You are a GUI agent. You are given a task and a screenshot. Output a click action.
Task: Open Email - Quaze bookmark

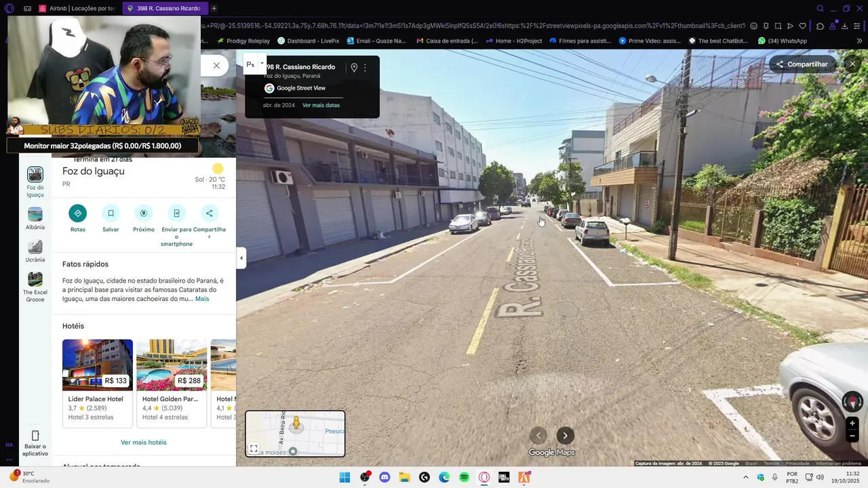coord(376,41)
